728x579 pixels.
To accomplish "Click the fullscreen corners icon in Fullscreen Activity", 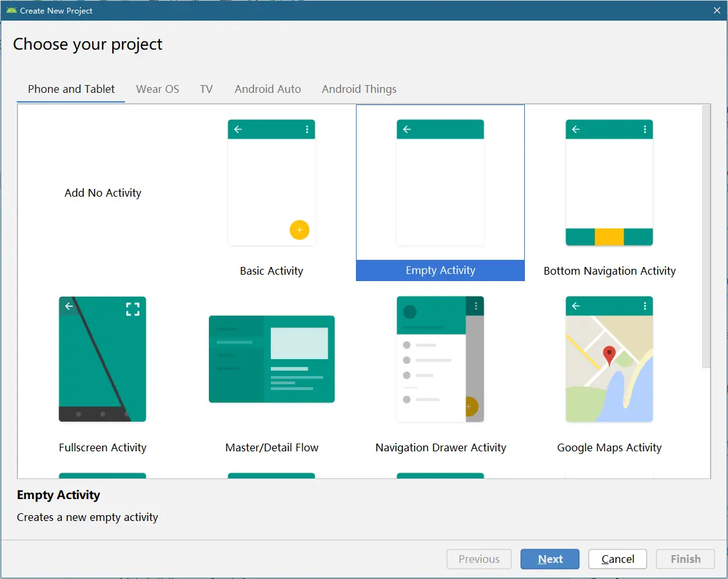I will [133, 309].
